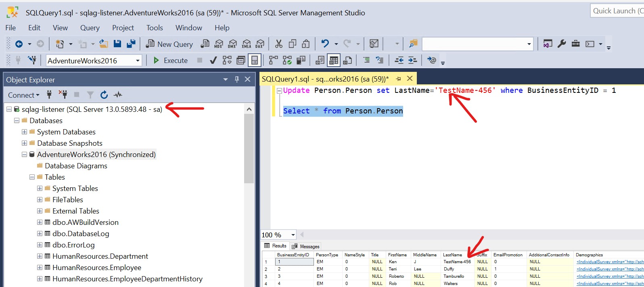
Task: Comment out the selected lines icon
Action: [366, 60]
